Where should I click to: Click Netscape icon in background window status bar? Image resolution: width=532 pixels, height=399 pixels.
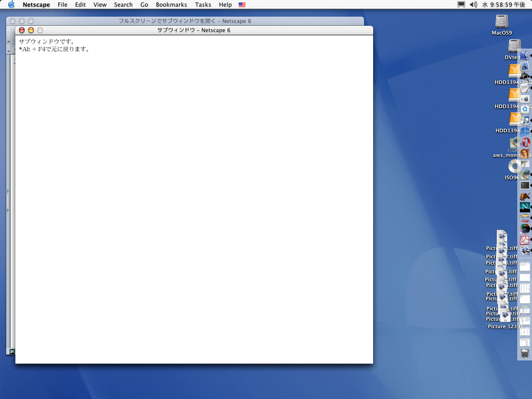click(x=12, y=352)
